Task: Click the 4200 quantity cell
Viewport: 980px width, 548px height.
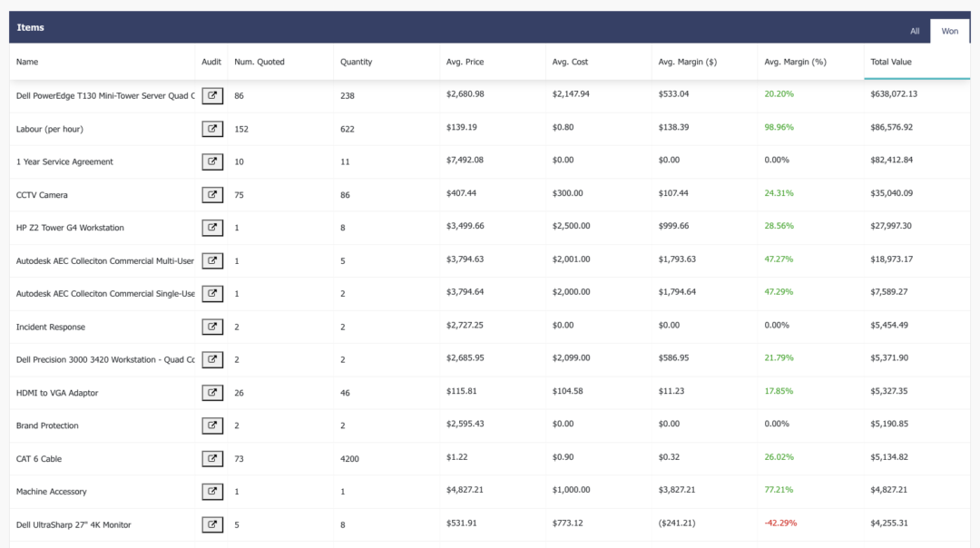Action: click(349, 459)
